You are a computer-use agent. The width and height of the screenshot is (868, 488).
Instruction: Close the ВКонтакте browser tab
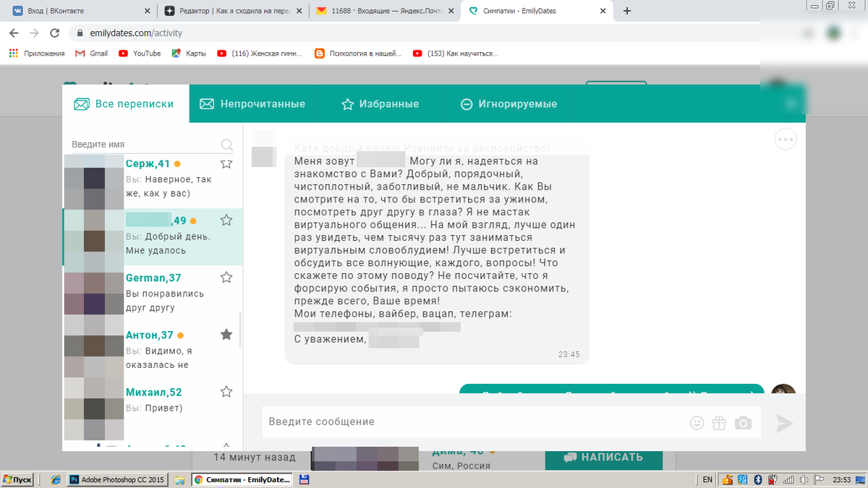point(148,11)
